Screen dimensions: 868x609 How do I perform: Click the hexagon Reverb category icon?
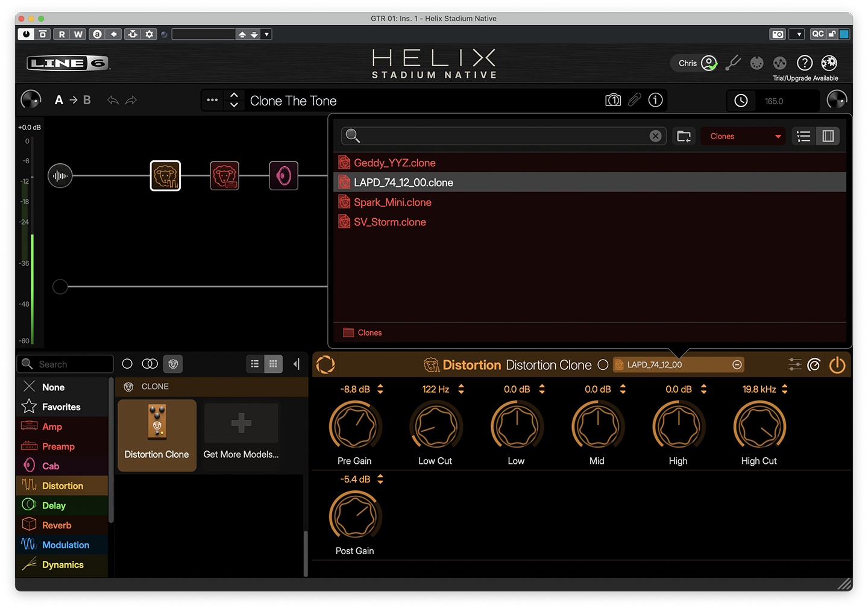click(29, 525)
